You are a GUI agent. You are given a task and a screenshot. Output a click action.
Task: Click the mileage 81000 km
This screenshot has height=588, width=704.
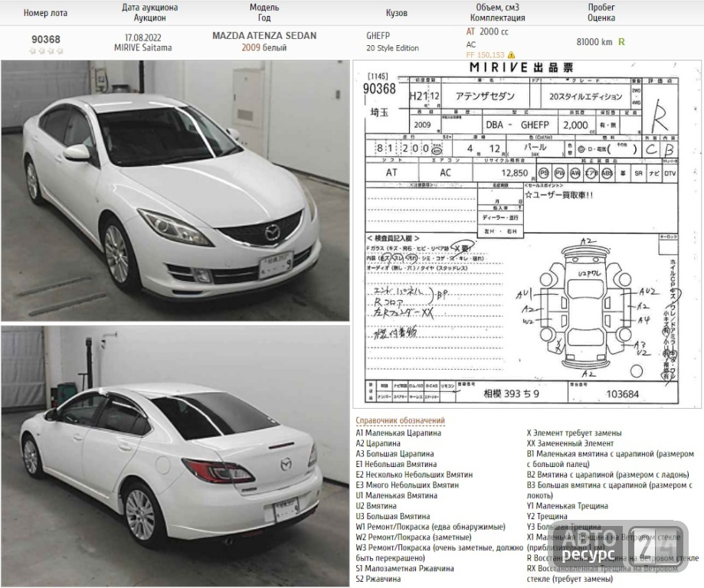coord(594,42)
